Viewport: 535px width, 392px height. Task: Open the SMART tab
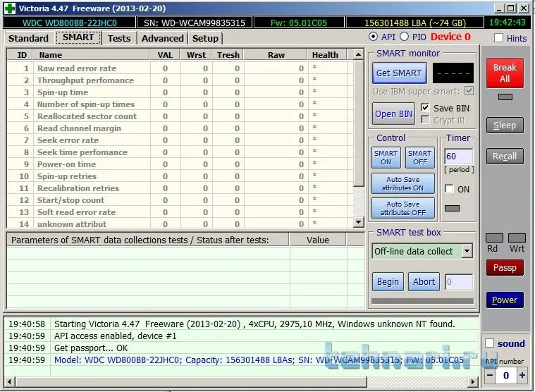[x=78, y=37]
